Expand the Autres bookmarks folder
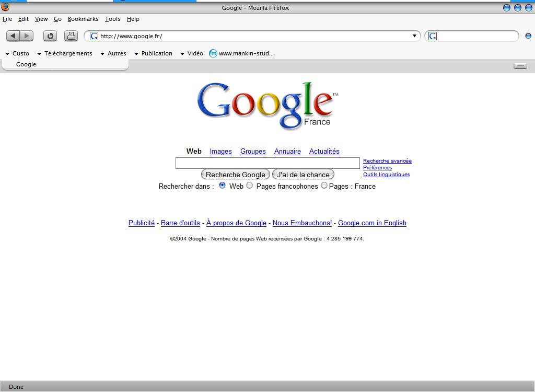Viewport: 535px width, 392px height. click(113, 53)
